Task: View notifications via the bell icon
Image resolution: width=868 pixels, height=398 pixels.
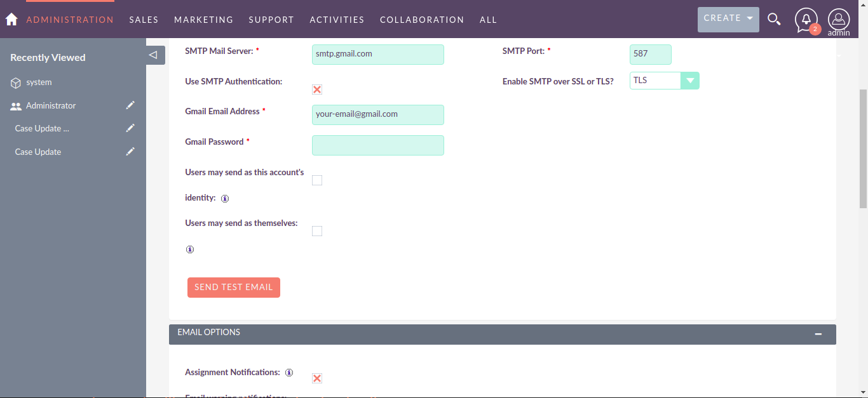Action: click(806, 19)
